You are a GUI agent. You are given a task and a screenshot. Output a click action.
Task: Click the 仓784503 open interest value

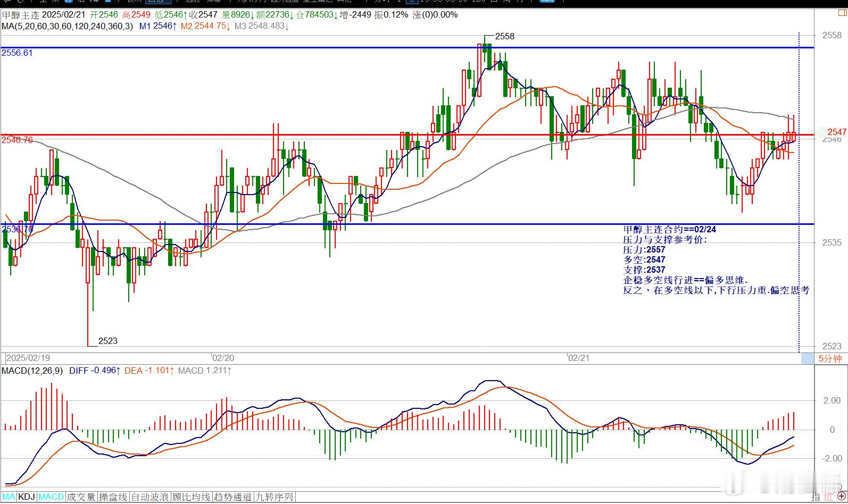[x=317, y=15]
